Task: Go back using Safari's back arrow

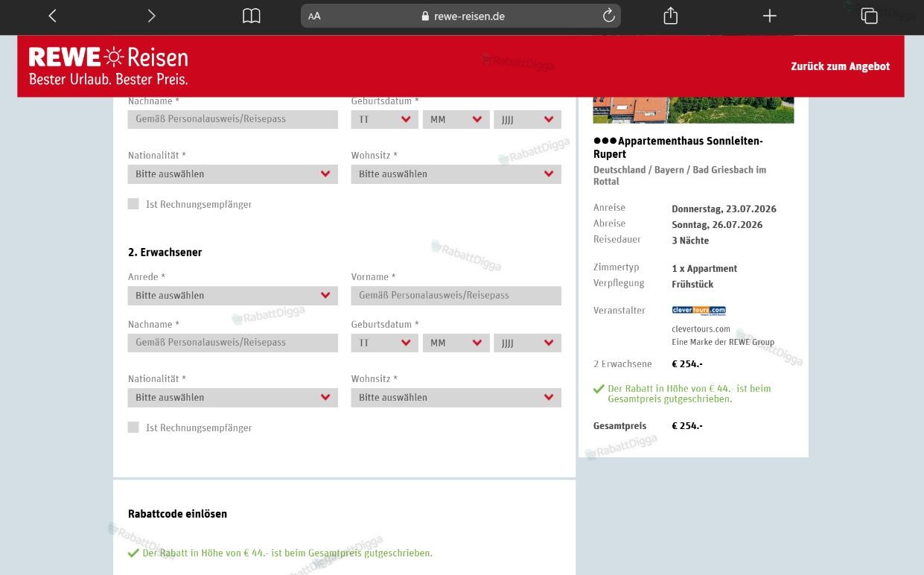Action: pos(52,16)
